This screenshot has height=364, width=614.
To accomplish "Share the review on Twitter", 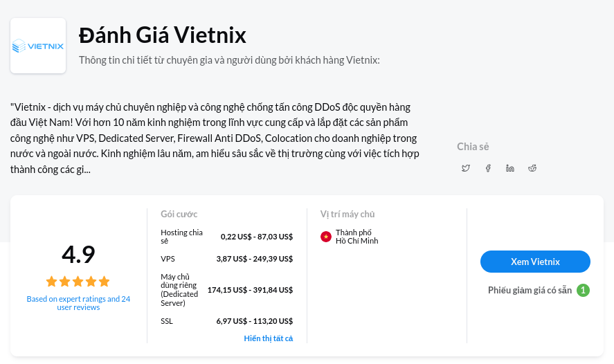I will tap(466, 168).
